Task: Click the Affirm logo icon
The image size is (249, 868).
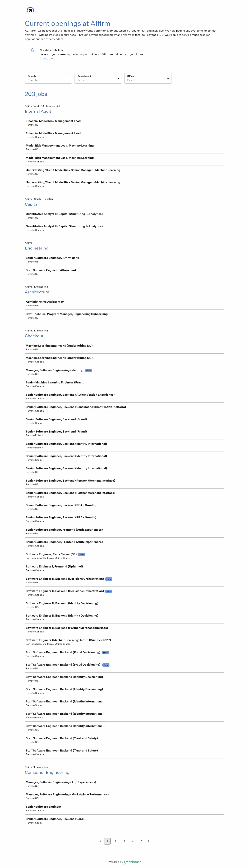Action: 30,10
